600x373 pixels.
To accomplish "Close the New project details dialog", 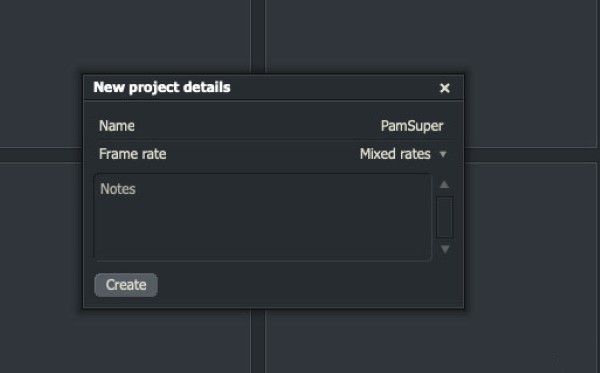I will point(444,88).
